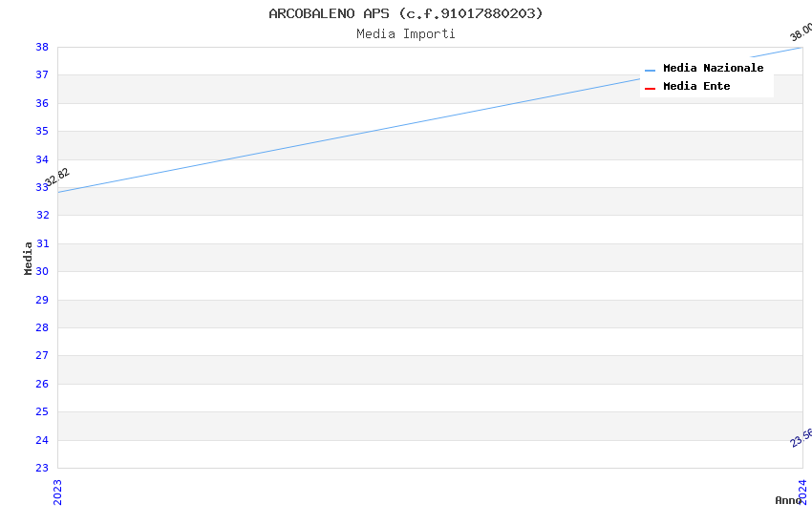Screen dimensions: 812x525
Task: Click the 38 y-axis tick label
Action: point(42,47)
